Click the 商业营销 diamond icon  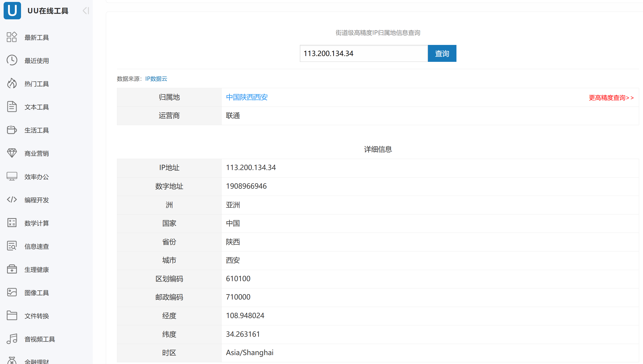tap(12, 153)
